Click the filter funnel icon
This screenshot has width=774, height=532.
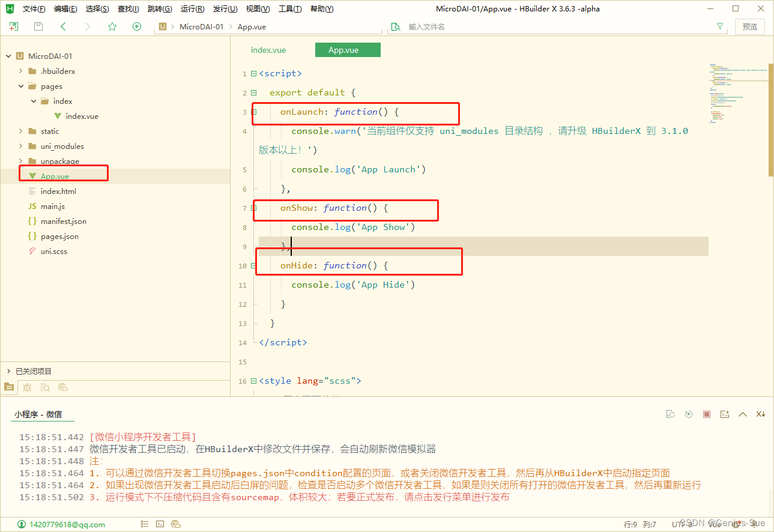(720, 26)
